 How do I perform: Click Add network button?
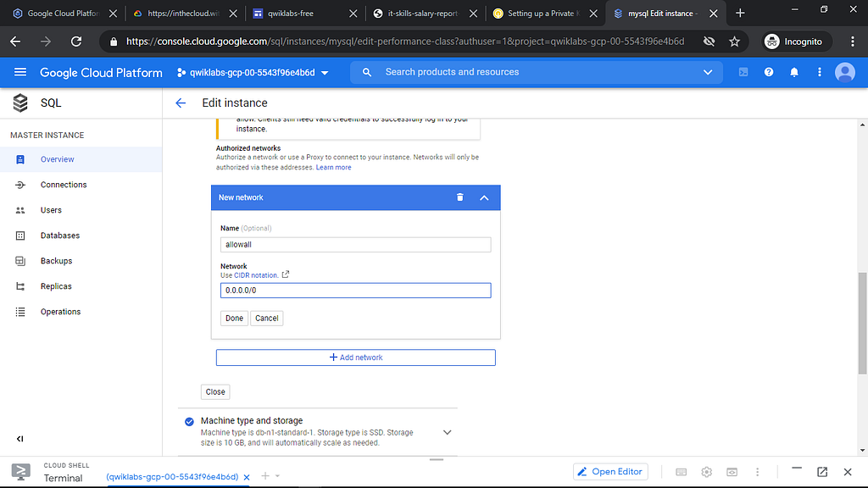(355, 358)
